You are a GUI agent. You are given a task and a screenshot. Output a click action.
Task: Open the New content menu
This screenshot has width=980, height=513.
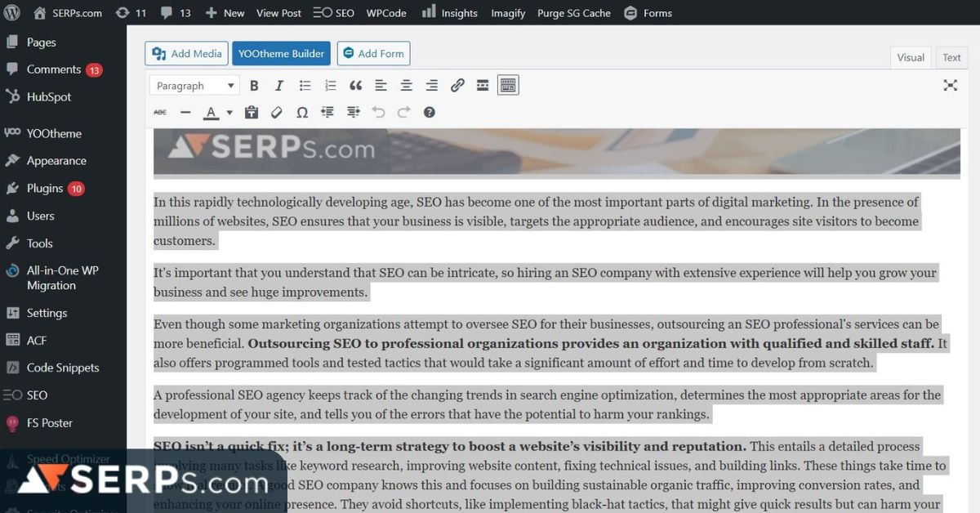[225, 12]
